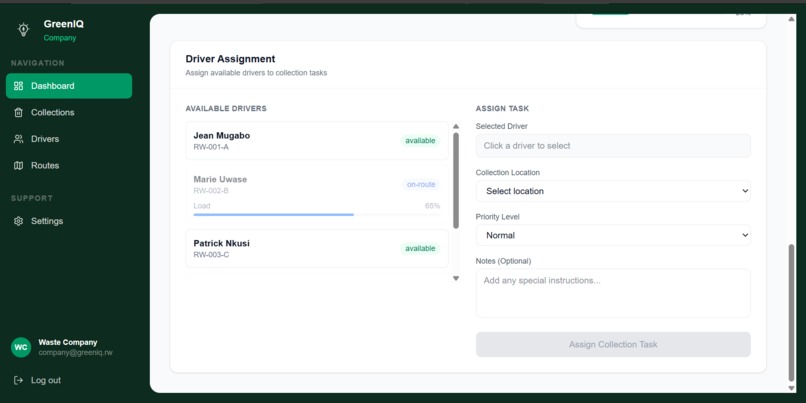Screen dimensions: 806x403
Task: Click the RW-002-B vehicle plate text
Action: (211, 191)
